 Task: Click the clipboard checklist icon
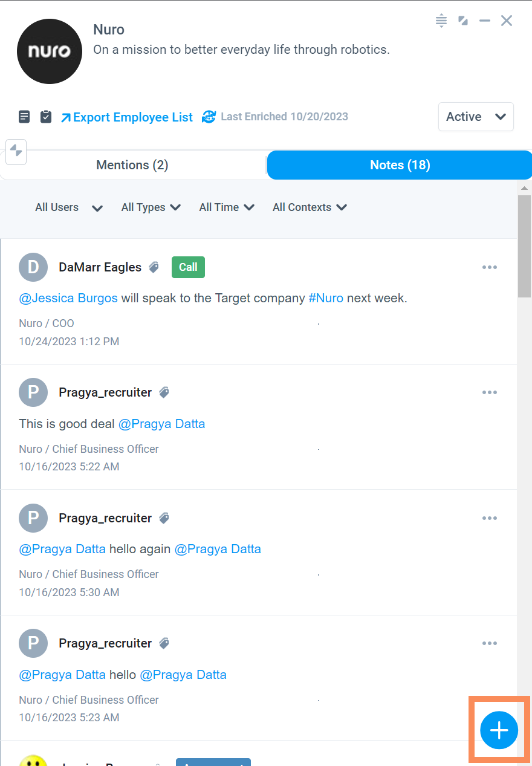tap(46, 117)
